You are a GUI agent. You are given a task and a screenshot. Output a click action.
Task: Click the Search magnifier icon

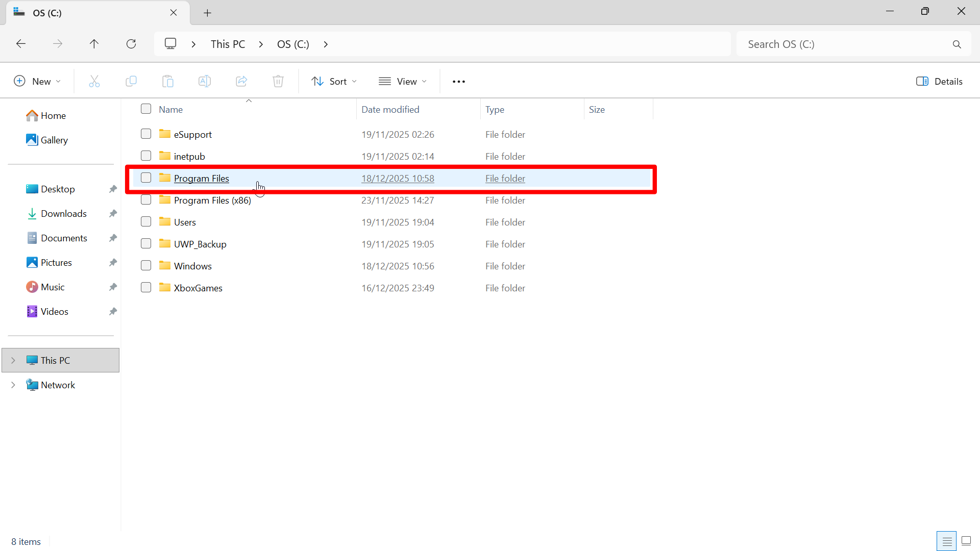957,44
